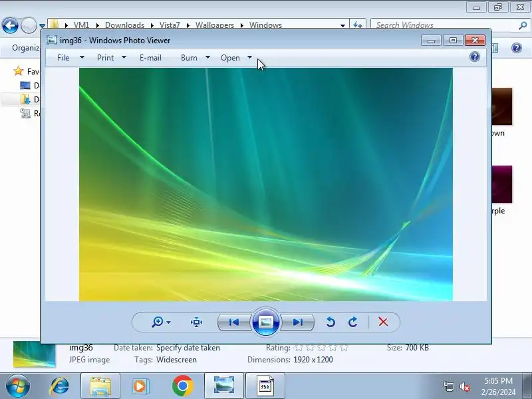Open Windows Explorer from taskbar
Image resolution: width=532 pixels, height=399 pixels.
coord(100,386)
